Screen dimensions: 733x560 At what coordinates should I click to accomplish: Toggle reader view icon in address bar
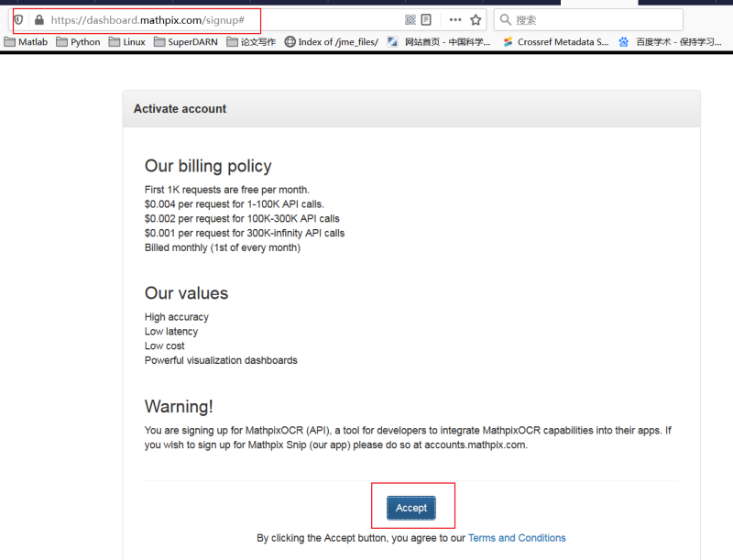(x=426, y=19)
